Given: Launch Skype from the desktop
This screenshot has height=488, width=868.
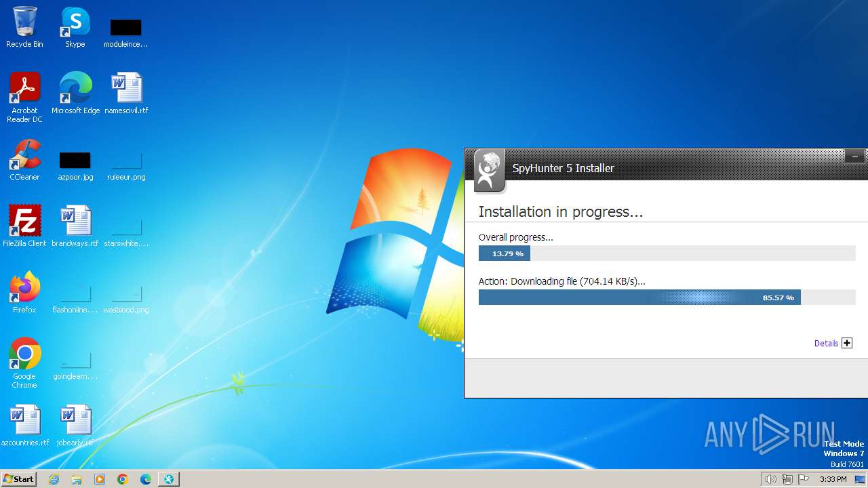Looking at the screenshot, I should click(75, 27).
